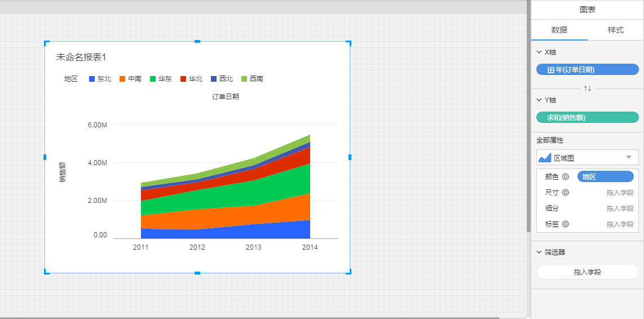The width and height of the screenshot is (644, 319).
Task: Open the label (标签) settings gear
Action: pos(566,224)
